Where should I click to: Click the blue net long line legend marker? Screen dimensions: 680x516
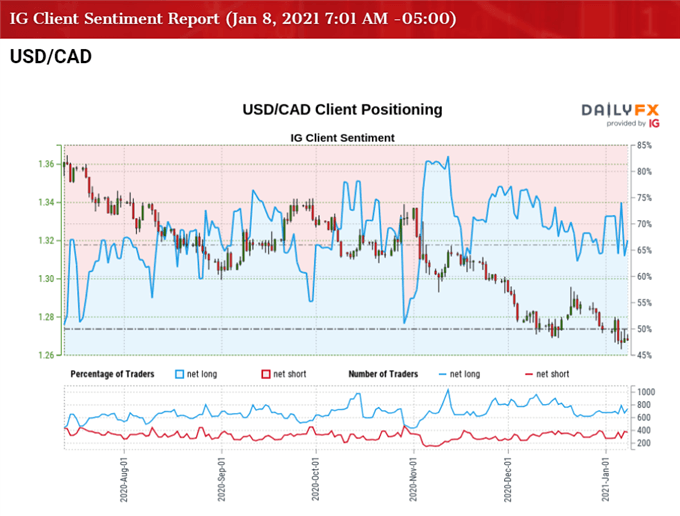tap(442, 374)
